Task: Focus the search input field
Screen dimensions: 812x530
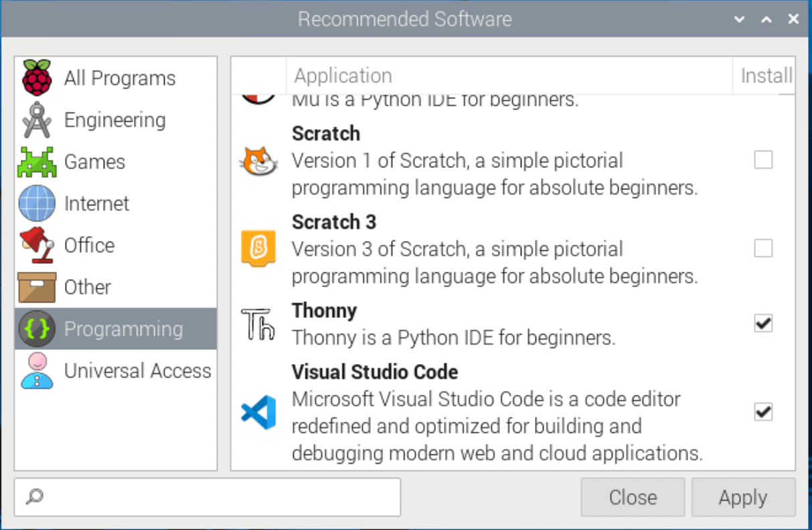Action: (x=214, y=497)
